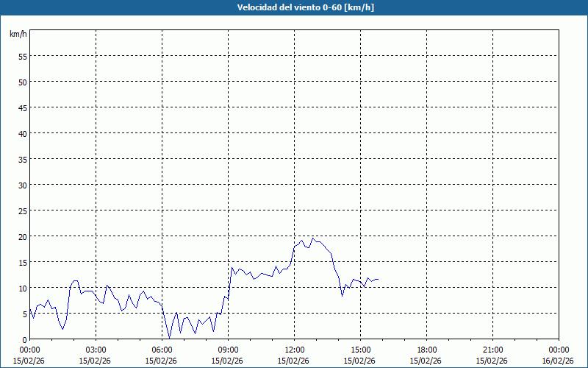Image resolution: width=588 pixels, height=368 pixels.
Task: Click the 21:00 time label
Action: point(492,350)
